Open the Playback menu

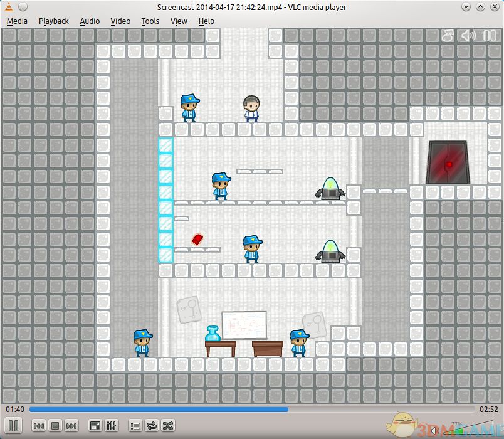[x=54, y=21]
